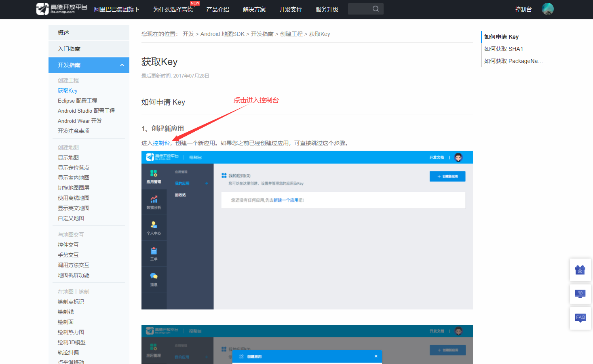
Task: Click the 高德开放平台 logo
Action: [61, 8]
